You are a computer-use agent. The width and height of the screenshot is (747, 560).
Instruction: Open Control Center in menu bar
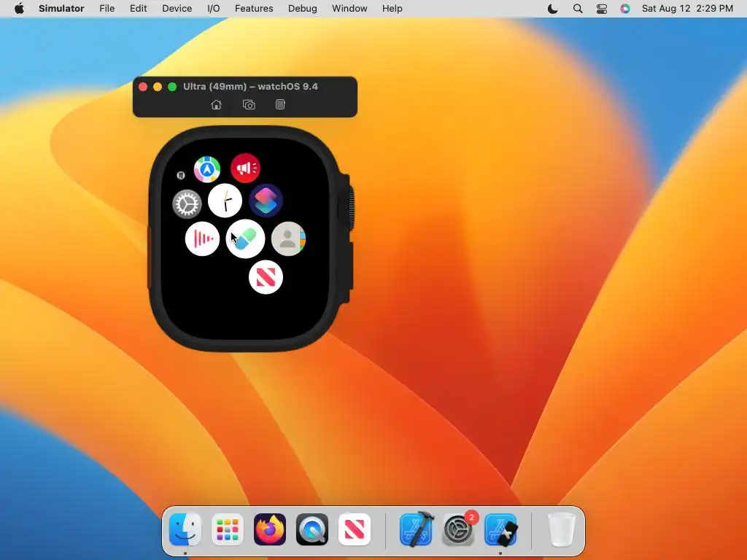point(602,9)
